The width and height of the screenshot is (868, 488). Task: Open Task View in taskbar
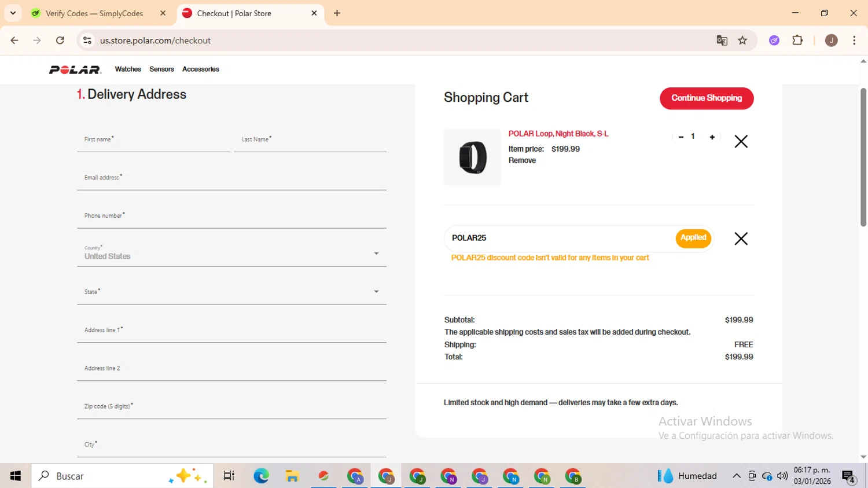(x=229, y=476)
